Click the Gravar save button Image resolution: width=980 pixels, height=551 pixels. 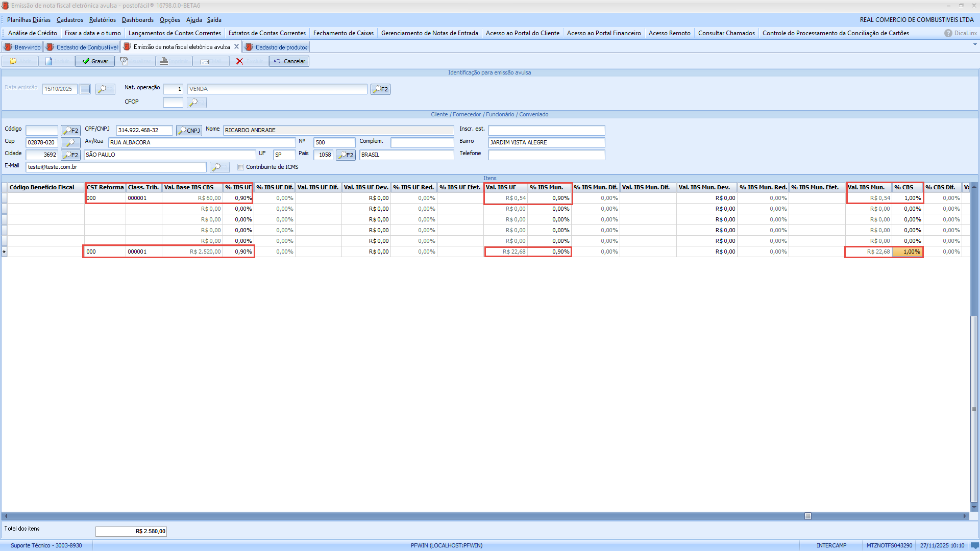tap(95, 61)
